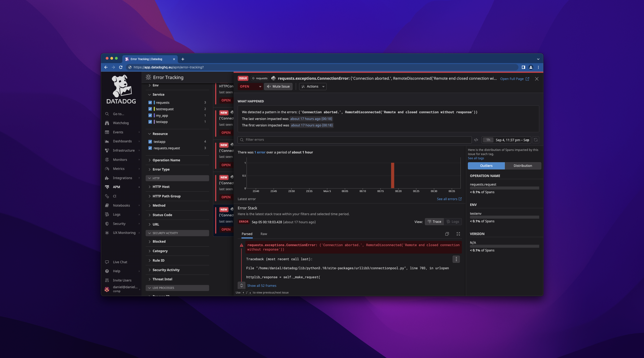Refresh the issue time range

[536, 140]
